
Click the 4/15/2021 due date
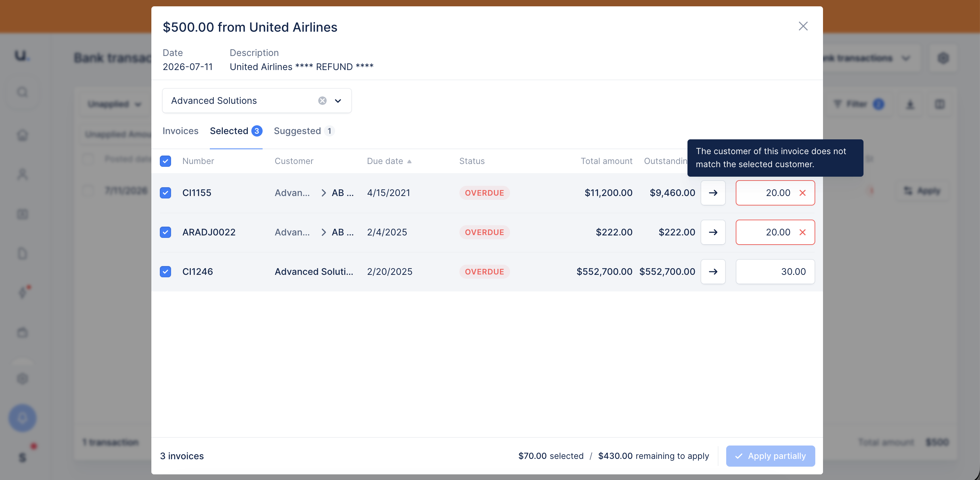tap(388, 193)
